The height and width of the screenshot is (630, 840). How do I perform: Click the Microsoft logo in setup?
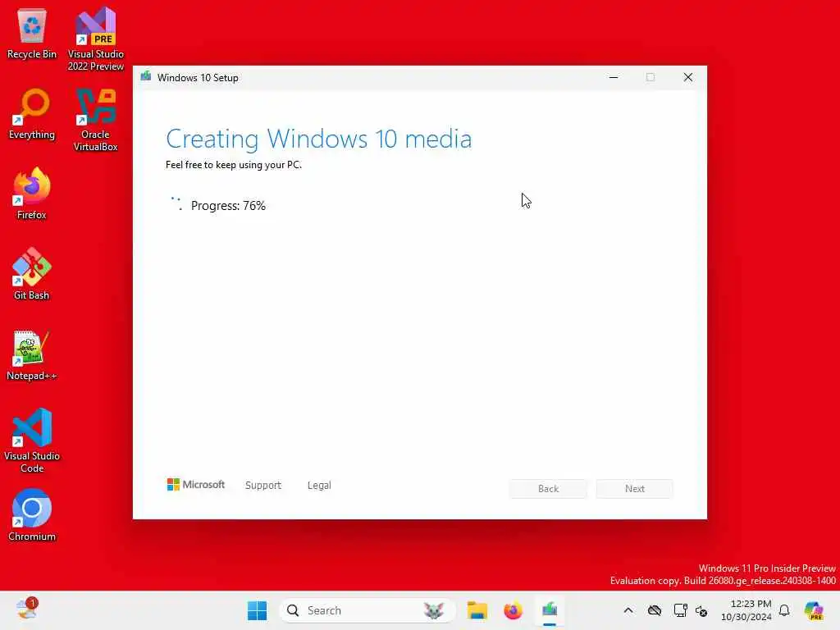(x=195, y=484)
